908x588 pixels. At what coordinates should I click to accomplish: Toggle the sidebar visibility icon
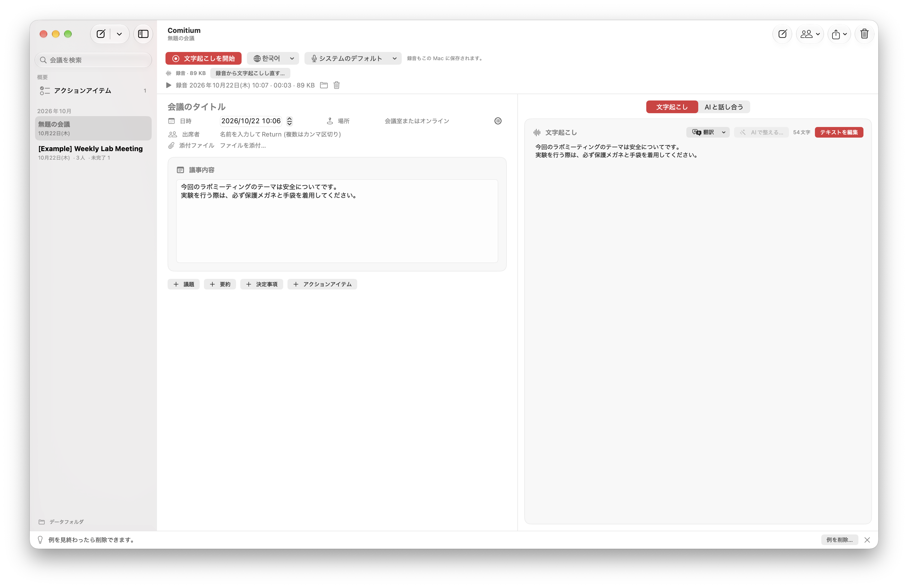click(x=143, y=34)
